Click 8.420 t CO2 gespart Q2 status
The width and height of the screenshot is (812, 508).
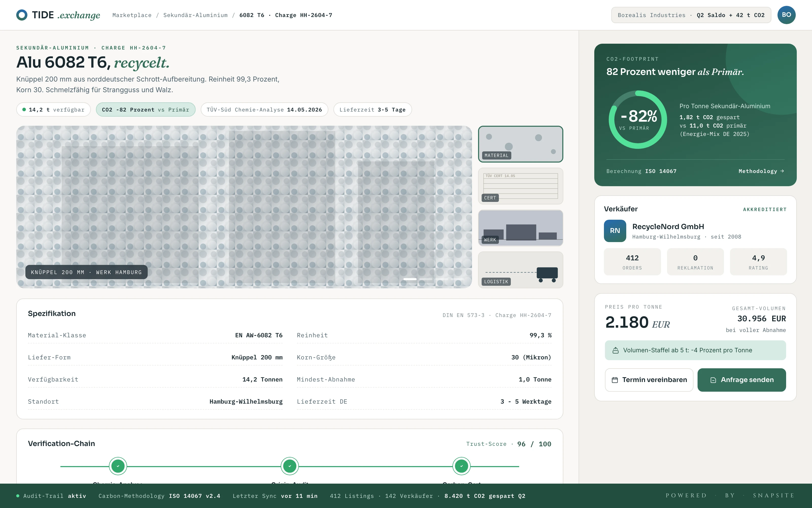[484, 496]
